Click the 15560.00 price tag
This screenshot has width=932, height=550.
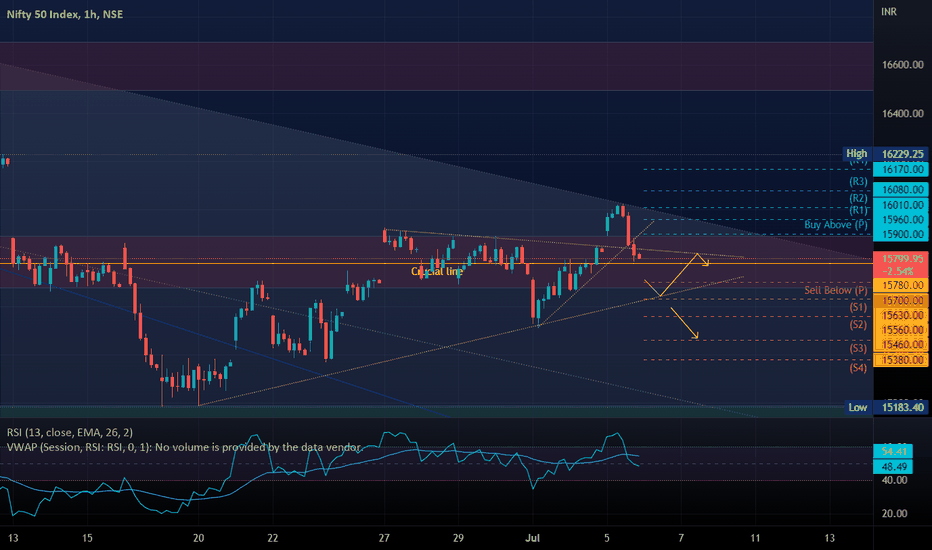(902, 330)
